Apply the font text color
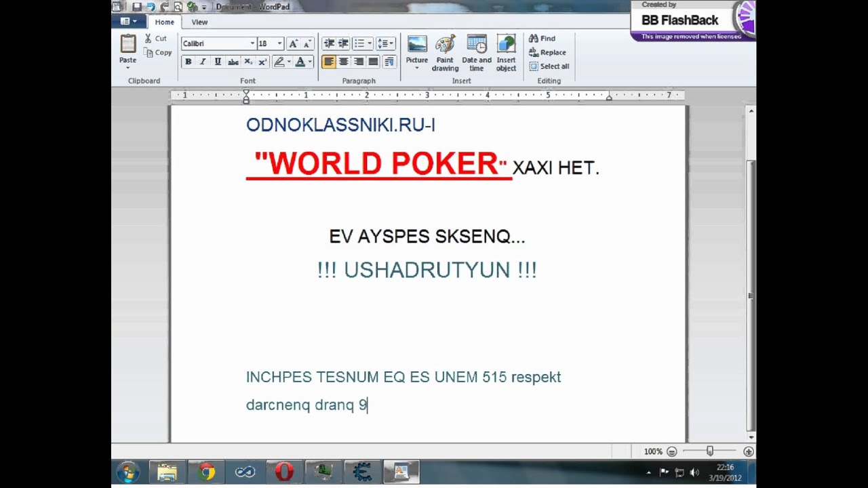The image size is (868, 488). click(300, 62)
